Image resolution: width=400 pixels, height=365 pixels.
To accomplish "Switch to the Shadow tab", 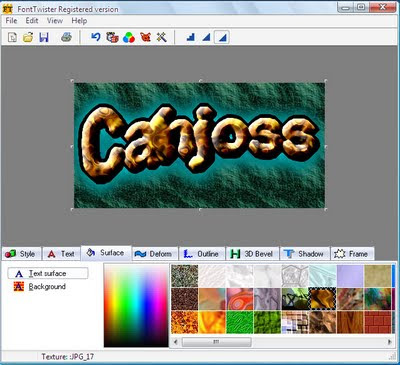I will click(x=305, y=254).
